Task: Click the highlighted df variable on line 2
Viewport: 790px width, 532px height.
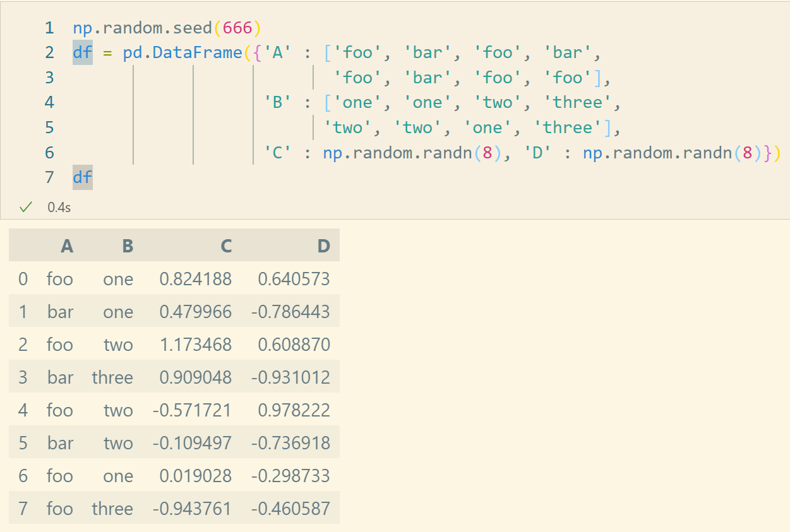Action: click(82, 52)
